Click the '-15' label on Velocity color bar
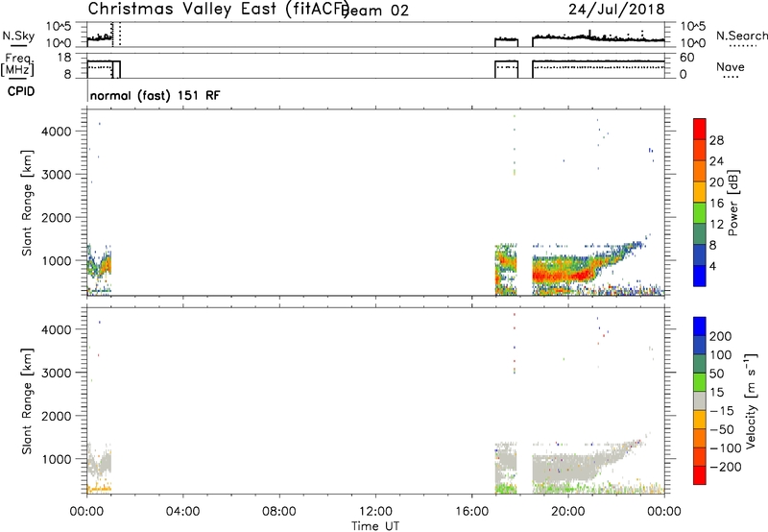The image size is (768, 532). tap(722, 411)
